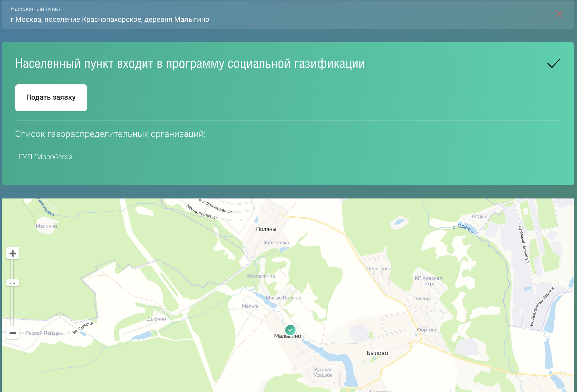
Task: Click the Населенный пункт входит в программу heading
Action: (x=190, y=64)
